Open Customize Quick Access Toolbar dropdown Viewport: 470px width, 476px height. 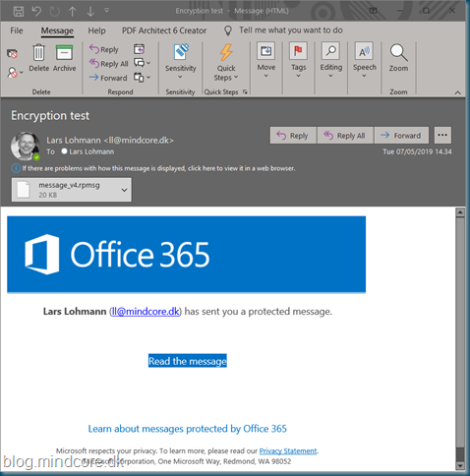coord(107,11)
